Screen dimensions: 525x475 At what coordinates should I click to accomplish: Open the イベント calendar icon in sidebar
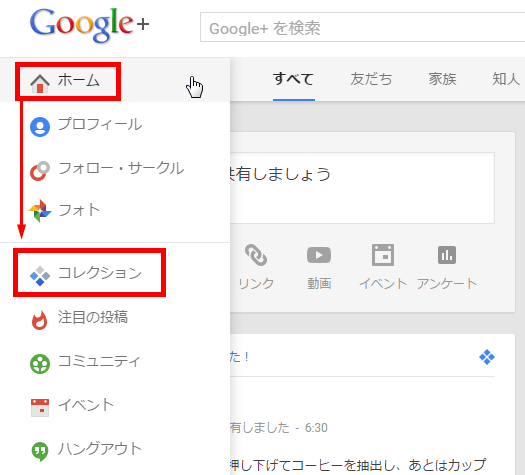click(40, 407)
